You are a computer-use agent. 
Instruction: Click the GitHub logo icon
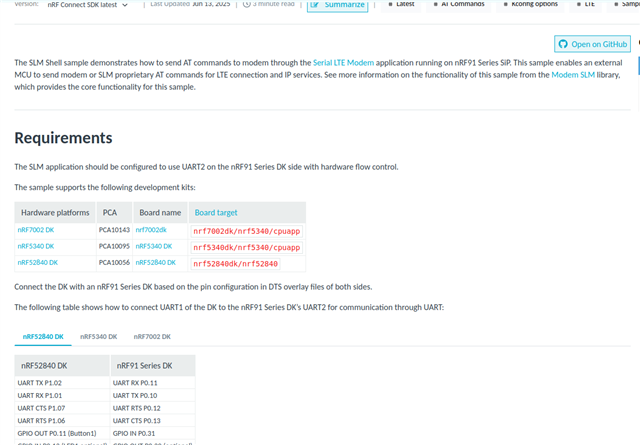(563, 44)
